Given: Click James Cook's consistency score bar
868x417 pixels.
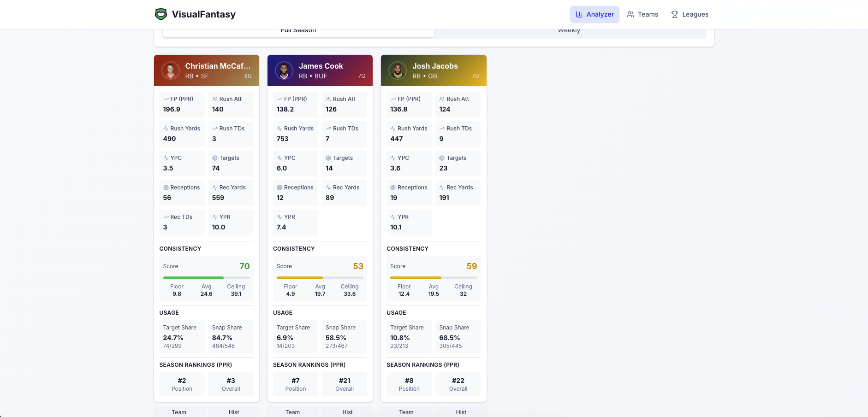Looking at the screenshot, I should coord(320,278).
